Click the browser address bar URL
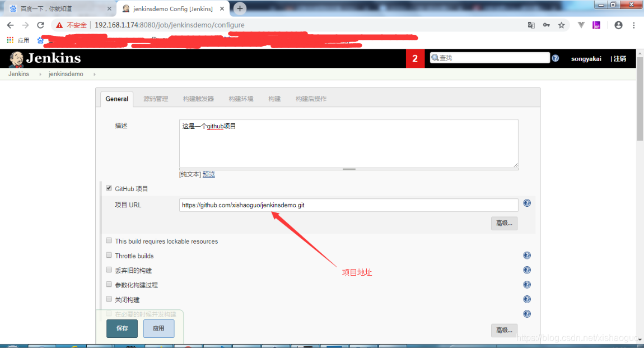 point(170,25)
